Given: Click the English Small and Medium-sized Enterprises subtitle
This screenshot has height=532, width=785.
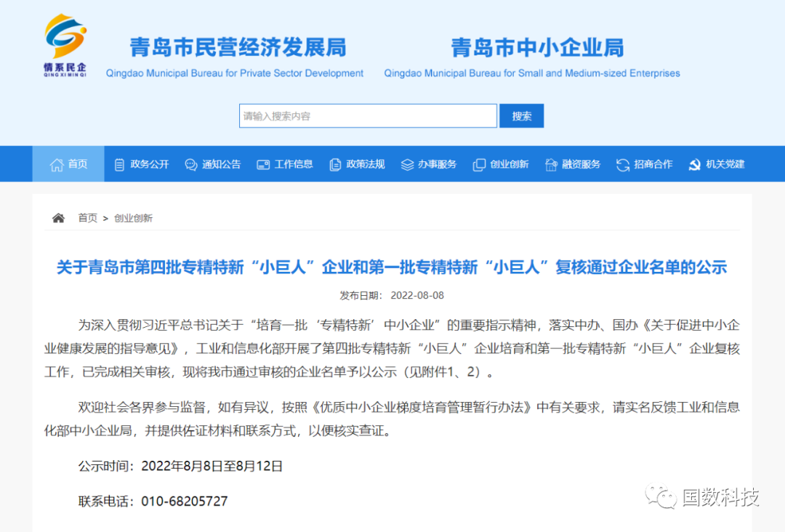Looking at the screenshot, I should 531,73.
